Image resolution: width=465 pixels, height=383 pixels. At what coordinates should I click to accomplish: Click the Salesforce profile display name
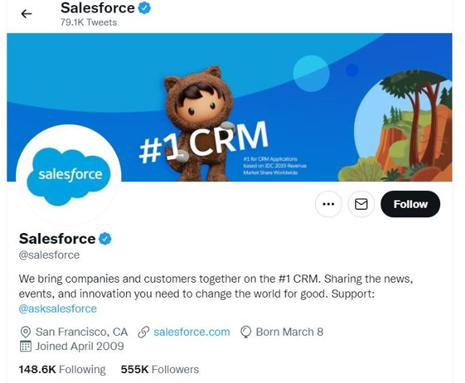tap(57, 239)
